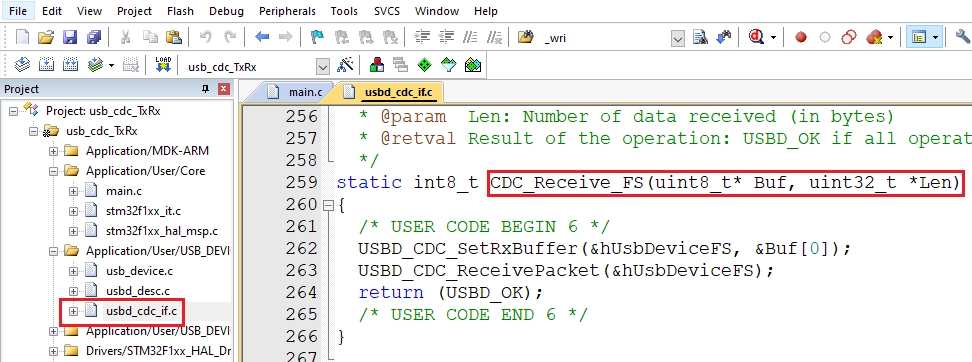The image size is (972, 362).
Task: Open the Project menu
Action: 135,11
